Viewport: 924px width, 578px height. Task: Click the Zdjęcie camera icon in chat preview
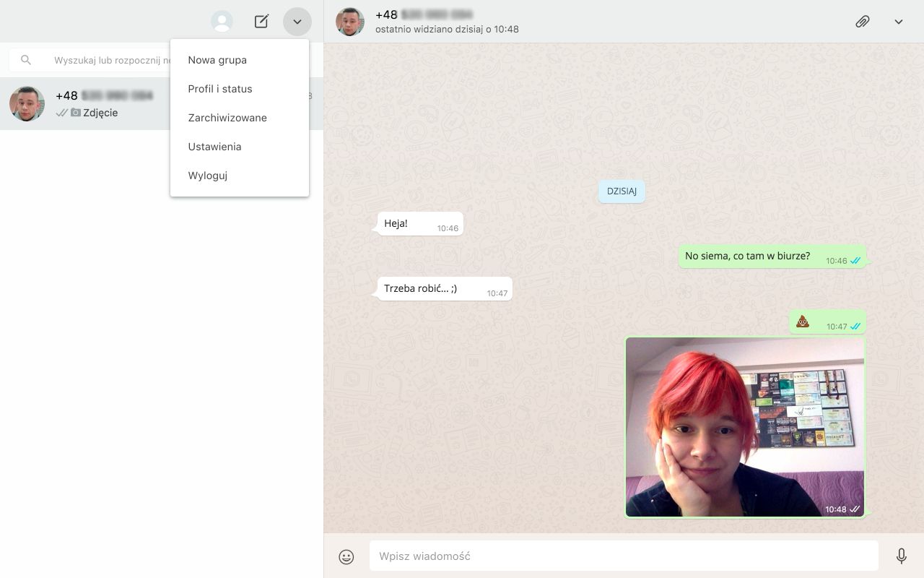[76, 113]
